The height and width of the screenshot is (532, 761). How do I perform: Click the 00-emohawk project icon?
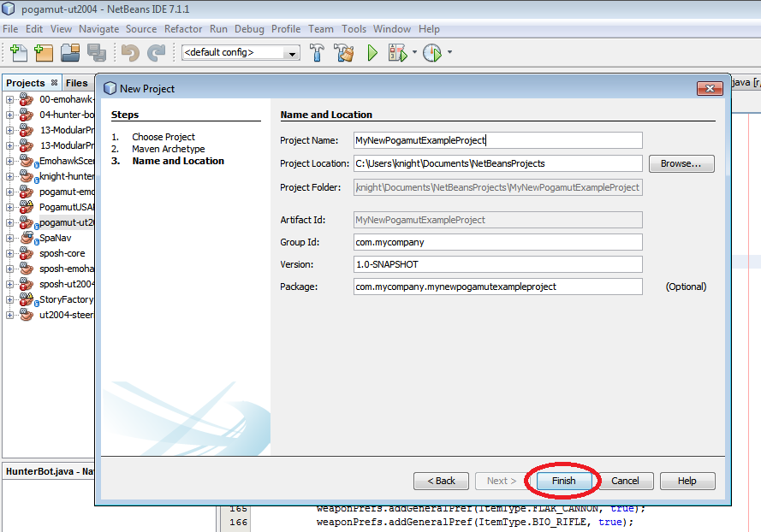pyautogui.click(x=27, y=99)
